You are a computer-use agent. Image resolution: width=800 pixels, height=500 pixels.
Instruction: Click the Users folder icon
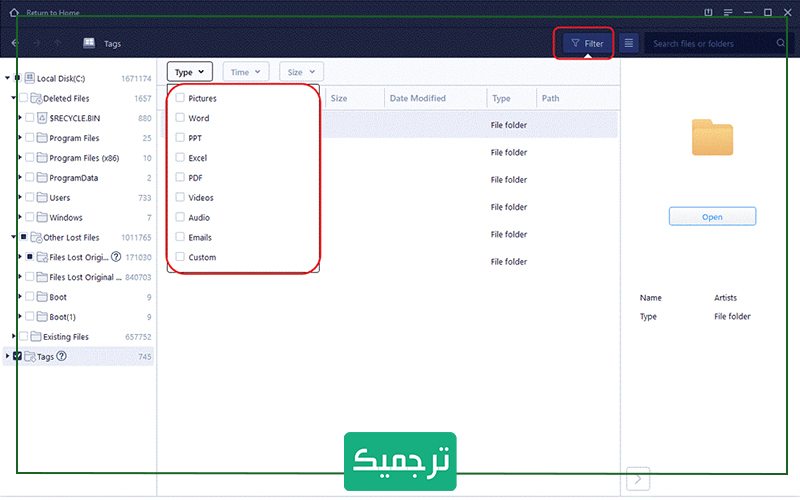point(42,197)
